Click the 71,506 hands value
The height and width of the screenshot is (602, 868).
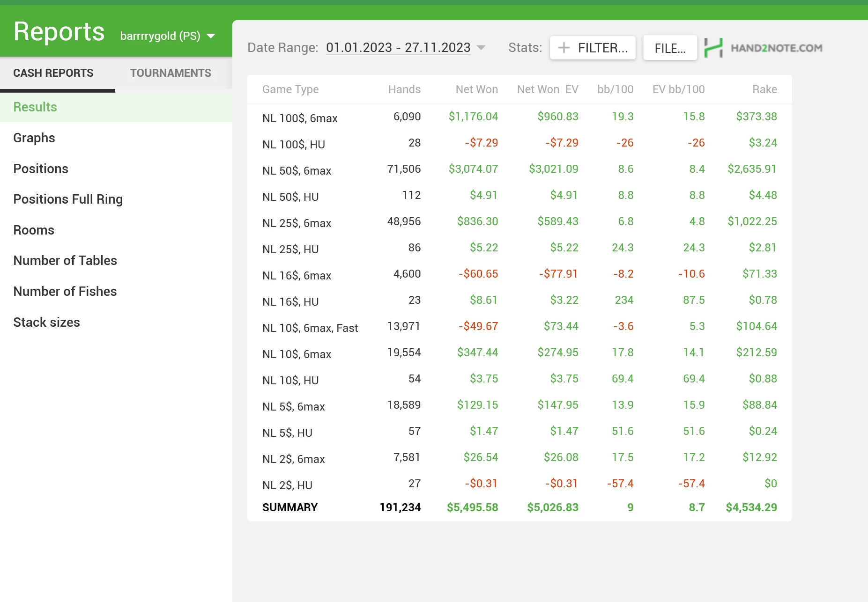click(x=404, y=169)
